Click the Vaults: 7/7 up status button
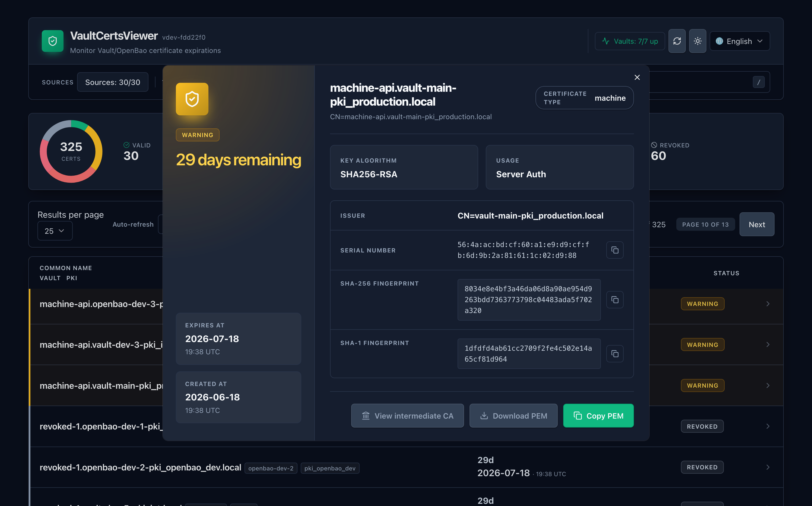 (x=629, y=41)
